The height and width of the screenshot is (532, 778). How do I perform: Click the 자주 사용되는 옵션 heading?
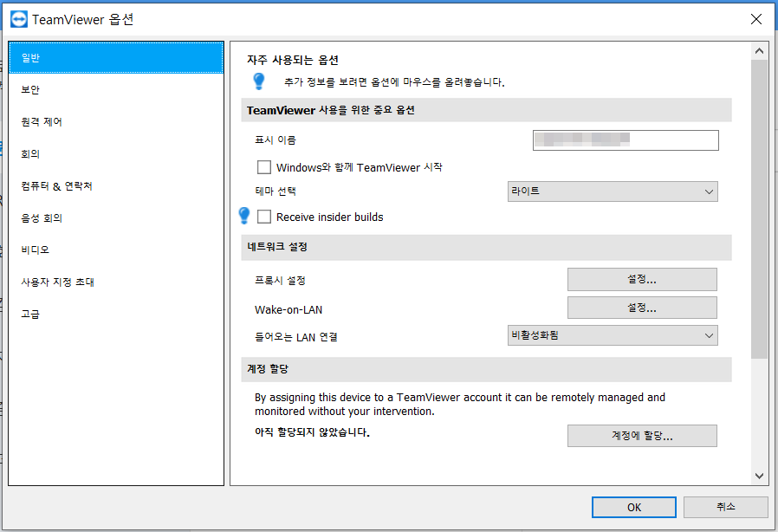(293, 60)
